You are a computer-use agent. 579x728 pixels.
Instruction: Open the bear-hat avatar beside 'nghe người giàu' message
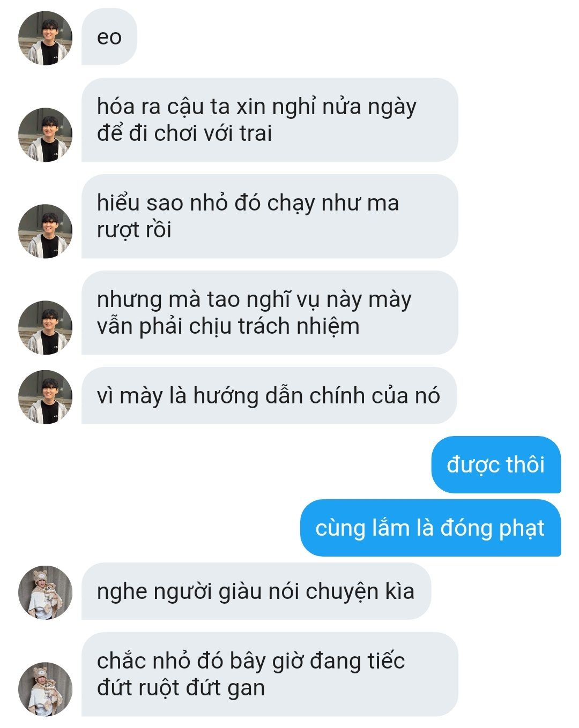click(45, 592)
